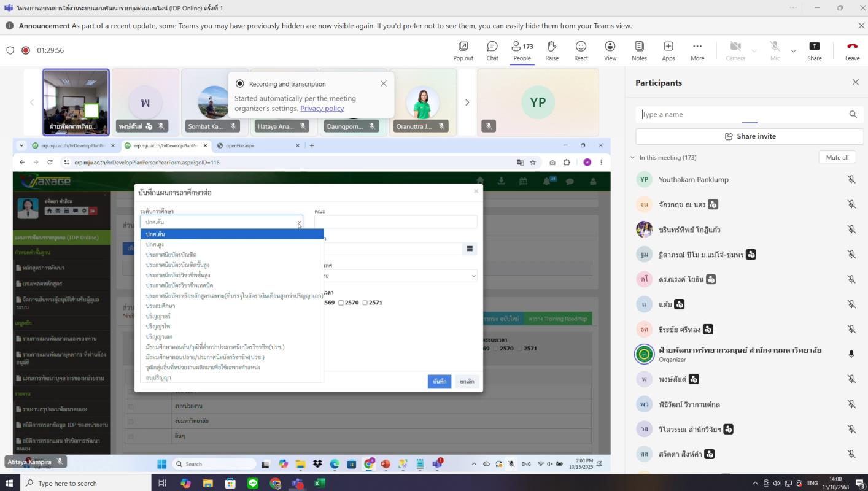Open the Privacy policy link
The height and width of the screenshot is (491, 868).
click(x=322, y=109)
